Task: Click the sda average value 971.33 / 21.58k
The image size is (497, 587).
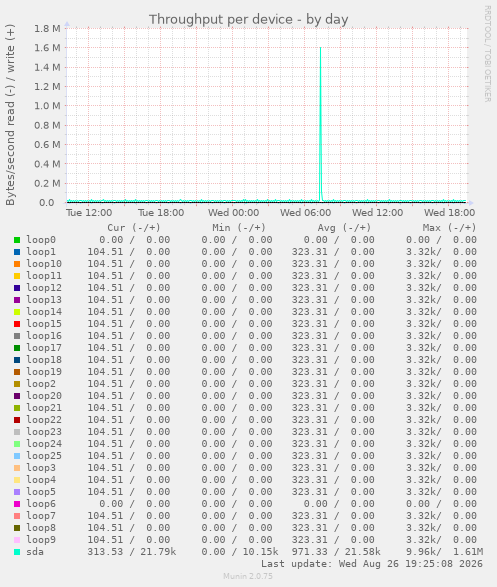Action: click(336, 552)
